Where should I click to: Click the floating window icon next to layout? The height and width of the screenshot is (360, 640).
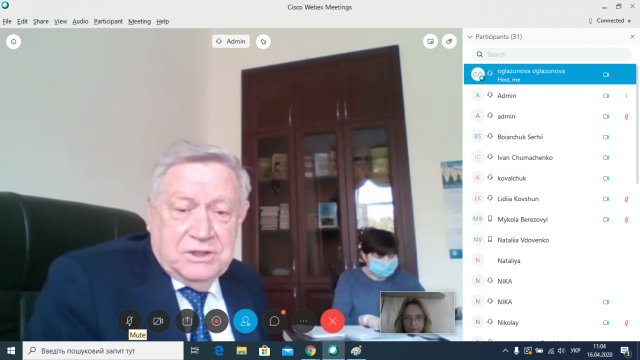pyautogui.click(x=449, y=41)
